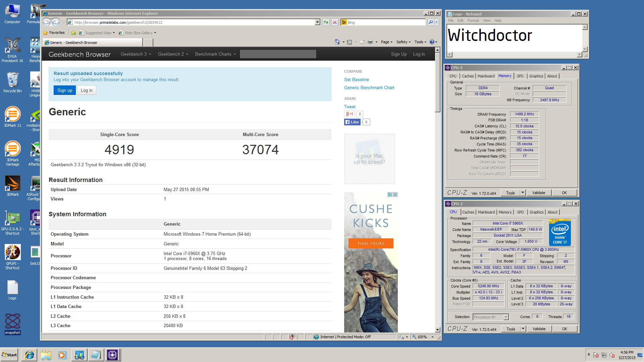Screen dimensions: 644x362
Task: Select the snapshot desktop icon
Action: coord(12,324)
